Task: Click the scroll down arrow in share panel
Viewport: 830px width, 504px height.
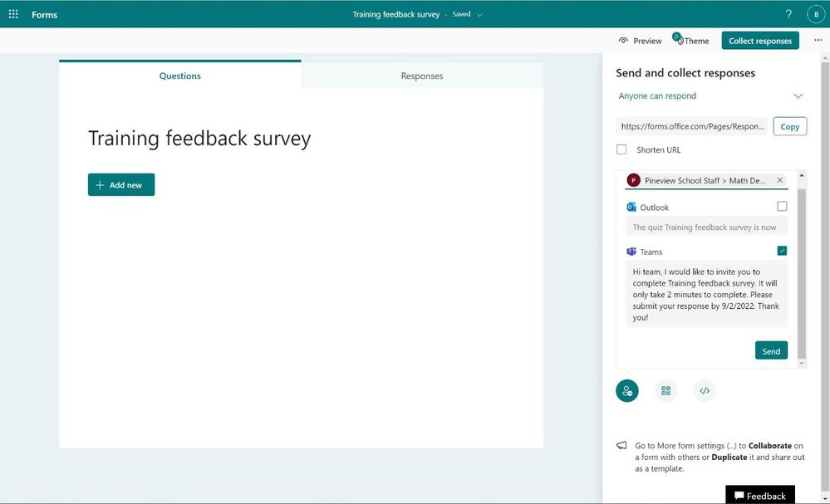Action: tap(802, 364)
